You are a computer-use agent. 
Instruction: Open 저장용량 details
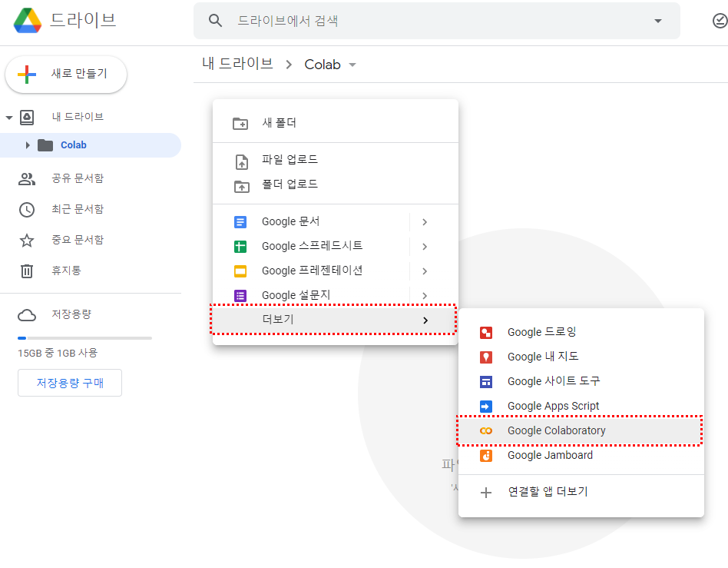pyautogui.click(x=71, y=314)
